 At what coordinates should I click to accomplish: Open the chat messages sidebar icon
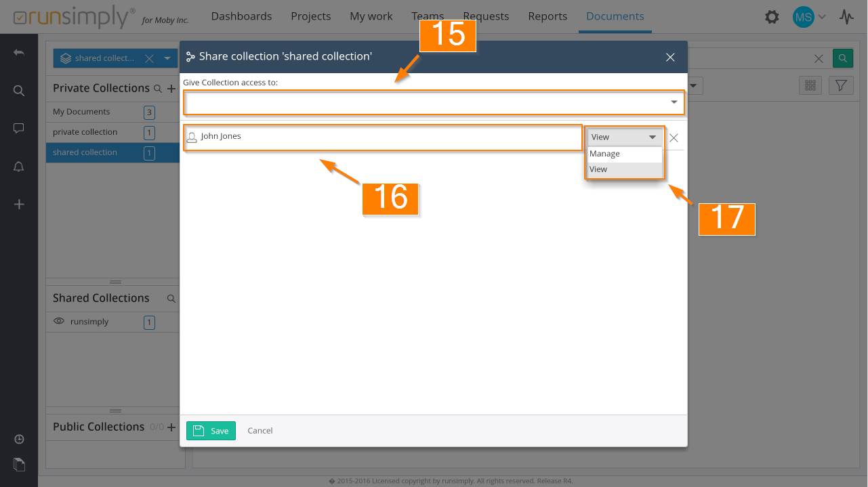19,128
